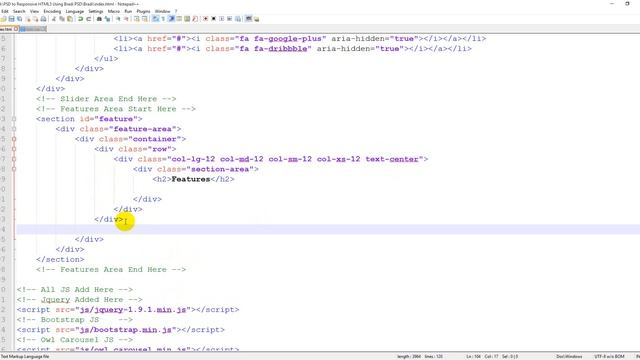This screenshot has height=360, width=640.
Task: Click Run Macro Multiple Times icon
Action: tap(229, 19)
